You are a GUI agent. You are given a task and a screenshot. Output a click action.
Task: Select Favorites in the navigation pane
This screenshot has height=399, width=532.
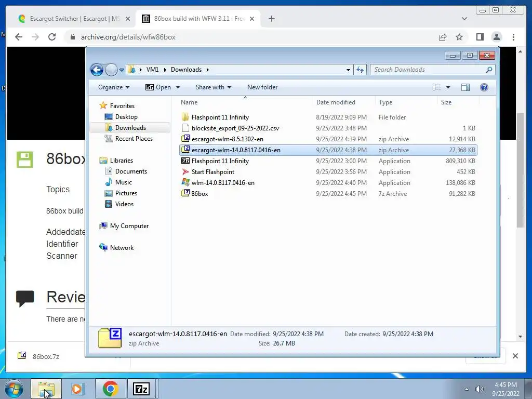(x=117, y=106)
